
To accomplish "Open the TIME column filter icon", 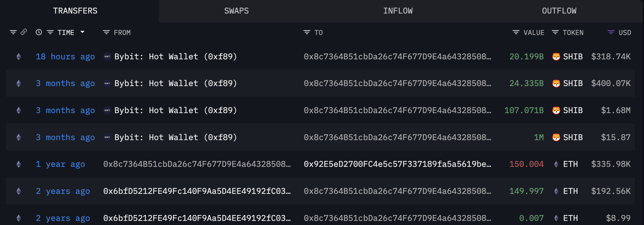I will (x=50, y=32).
